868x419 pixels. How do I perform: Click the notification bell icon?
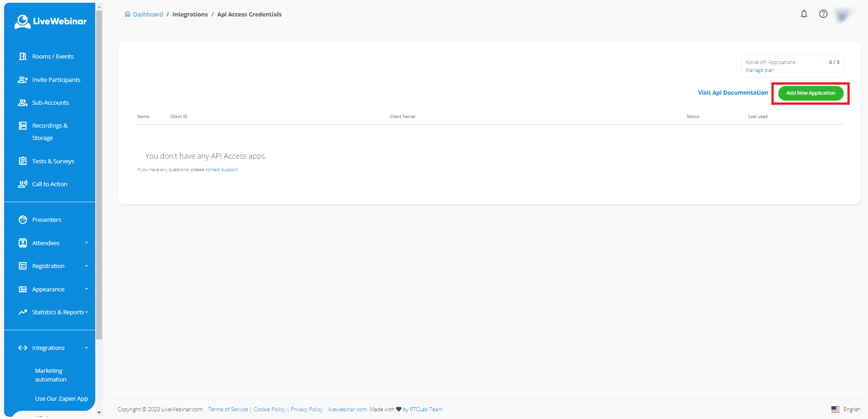pos(804,14)
